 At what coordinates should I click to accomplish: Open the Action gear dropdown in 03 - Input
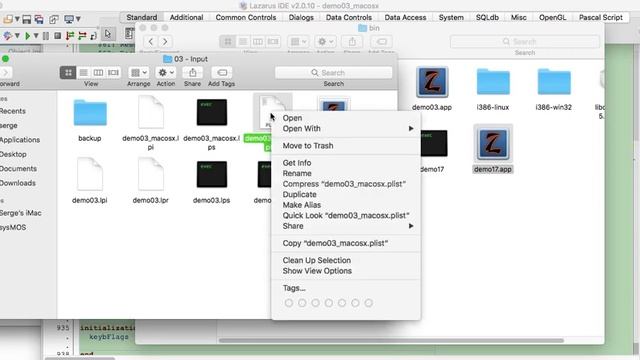(x=166, y=73)
